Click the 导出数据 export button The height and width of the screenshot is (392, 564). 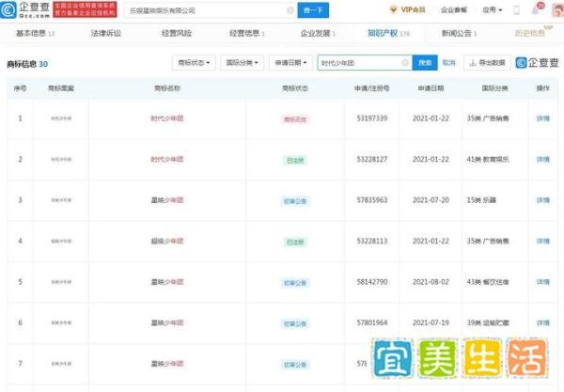pyautogui.click(x=487, y=63)
